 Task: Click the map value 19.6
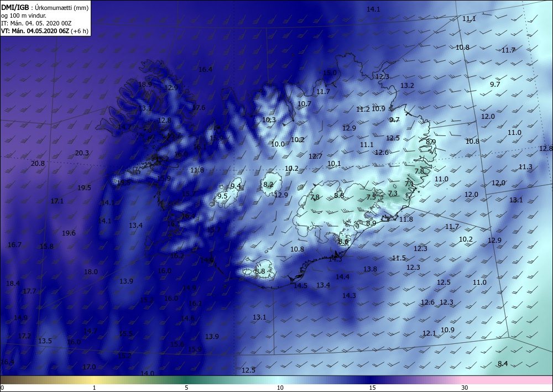[69, 233]
